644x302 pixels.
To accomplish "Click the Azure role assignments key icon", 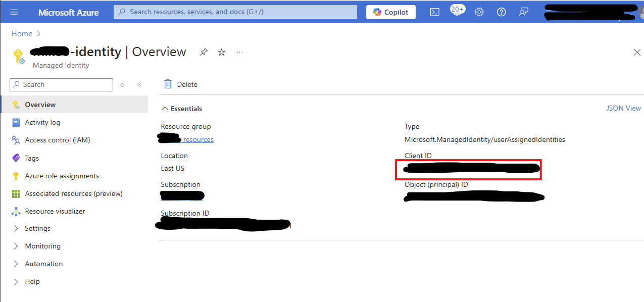I will point(16,176).
